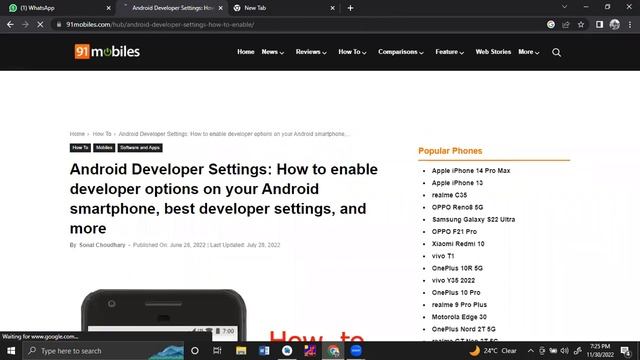Image resolution: width=640 pixels, height=360 pixels.
Task: Open File Explorer from taskbar
Action: tap(241, 351)
